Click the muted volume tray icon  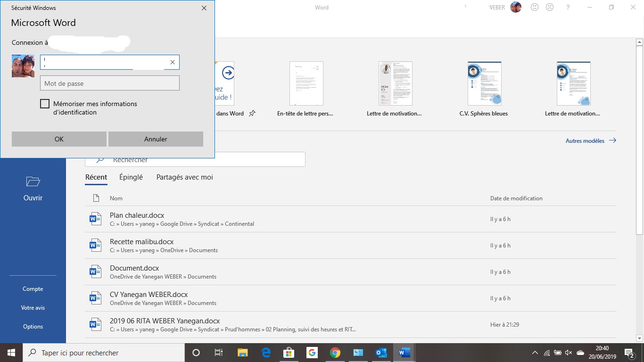[569, 353]
